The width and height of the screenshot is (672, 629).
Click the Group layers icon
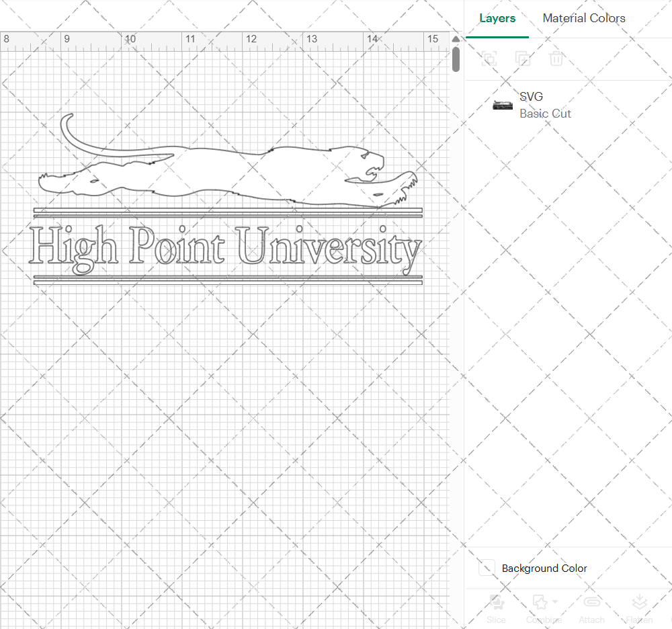point(489,58)
